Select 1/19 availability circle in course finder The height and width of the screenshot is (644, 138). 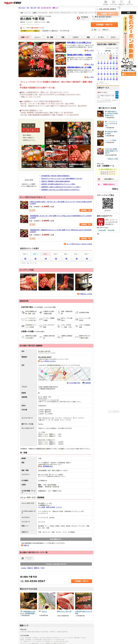pyautogui.click(x=56, y=259)
